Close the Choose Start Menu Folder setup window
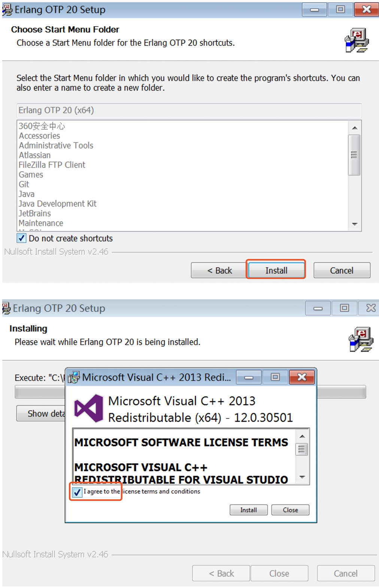The width and height of the screenshot is (379, 588). tap(366, 9)
